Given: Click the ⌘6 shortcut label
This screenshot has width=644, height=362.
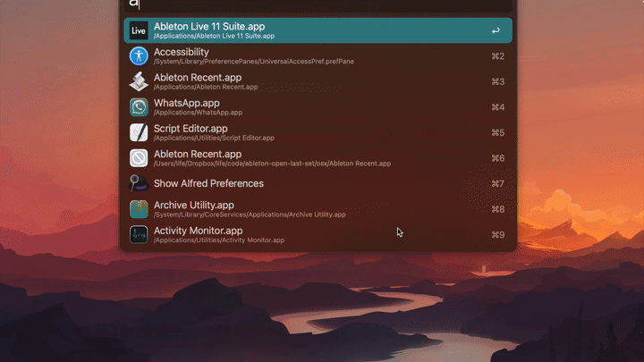Looking at the screenshot, I should 498,158.
